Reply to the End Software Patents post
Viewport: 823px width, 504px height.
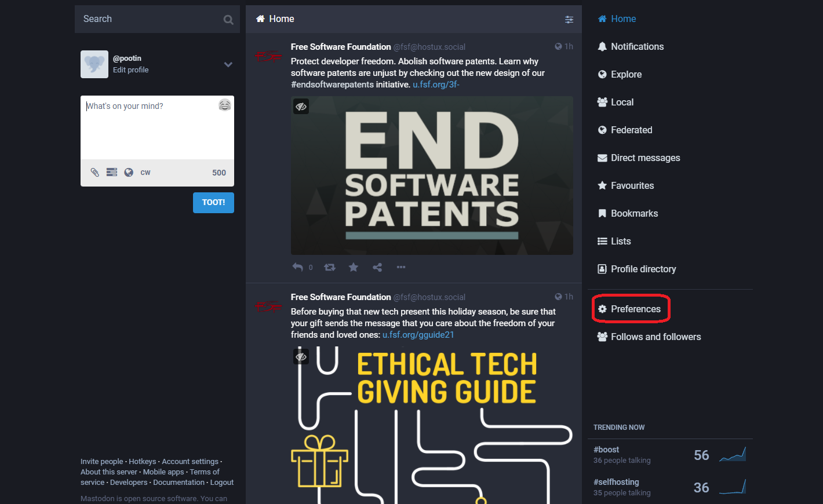[298, 267]
